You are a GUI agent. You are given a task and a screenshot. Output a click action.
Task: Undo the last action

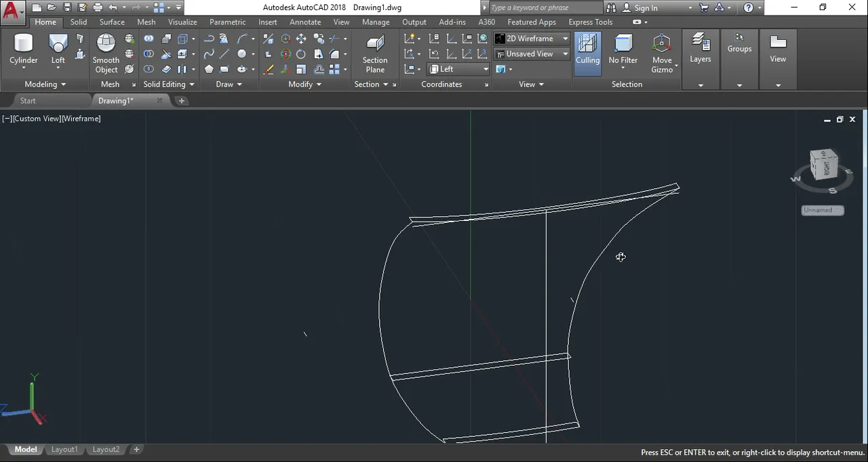pos(113,7)
